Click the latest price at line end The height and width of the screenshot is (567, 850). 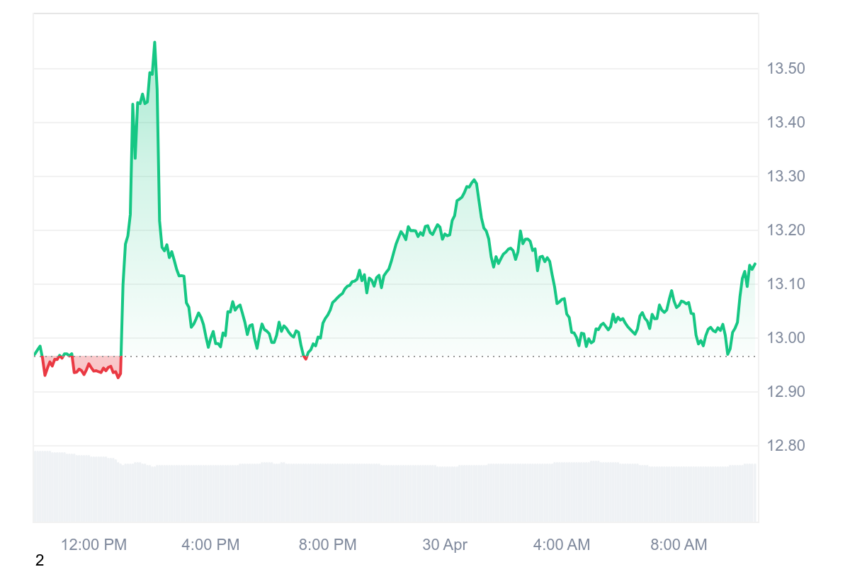[755, 264]
